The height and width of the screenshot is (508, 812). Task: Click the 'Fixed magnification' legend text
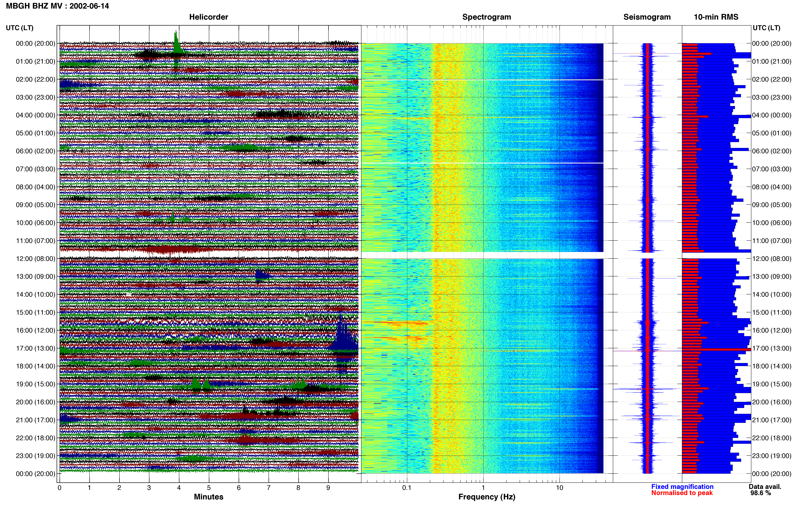pos(682,486)
